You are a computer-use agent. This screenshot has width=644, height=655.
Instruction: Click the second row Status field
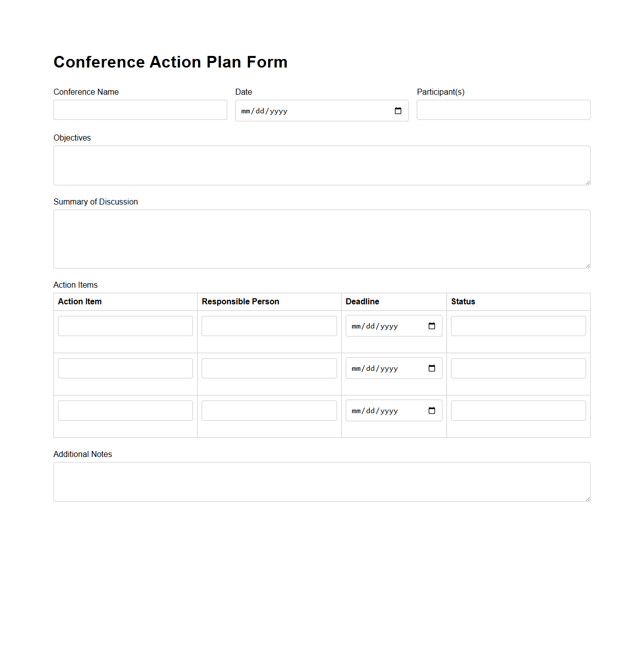pyautogui.click(x=518, y=368)
